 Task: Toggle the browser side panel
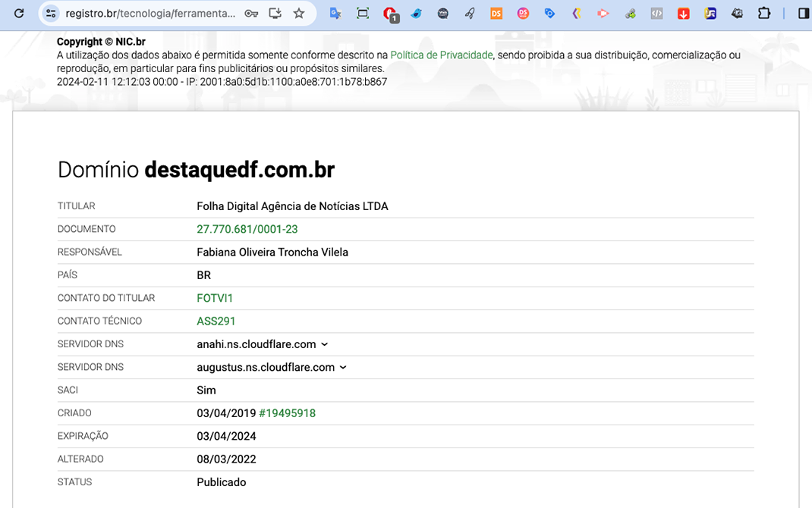[x=804, y=14]
